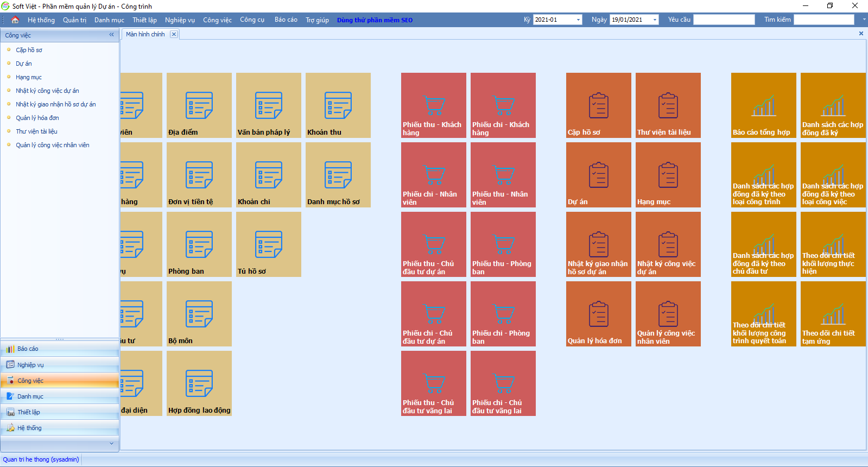Select the Nghiệp vụ navigation group

[60, 365]
